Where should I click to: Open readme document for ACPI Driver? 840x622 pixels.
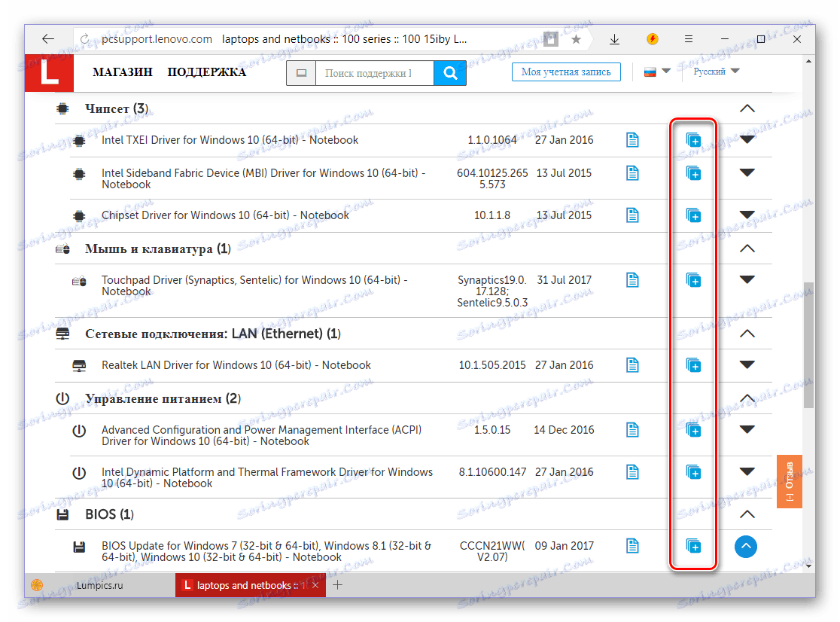[632, 430]
